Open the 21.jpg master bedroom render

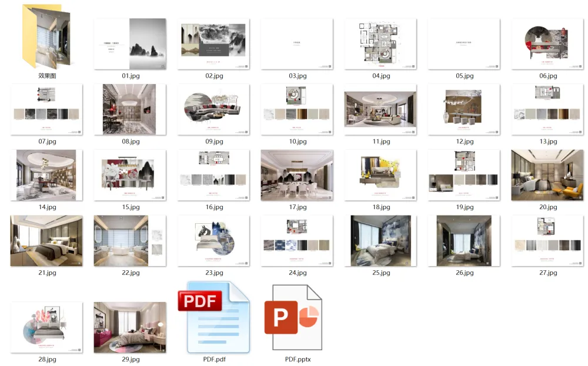click(x=46, y=241)
